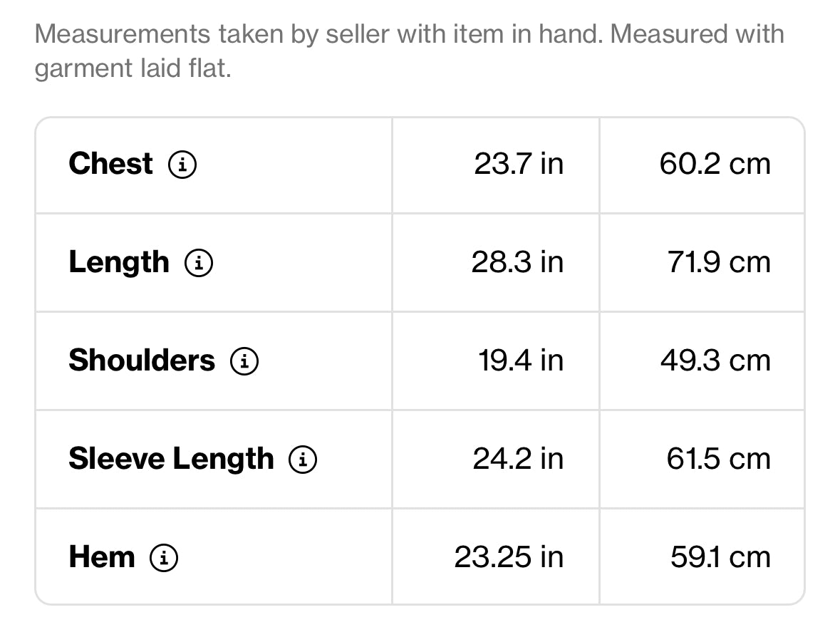This screenshot has height=627, width=840.
Task: Click the 23.25 in hem value
Action: (x=509, y=557)
